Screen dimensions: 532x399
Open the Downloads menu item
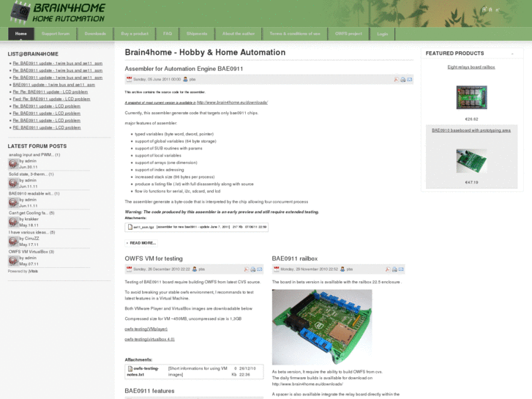[x=95, y=34]
